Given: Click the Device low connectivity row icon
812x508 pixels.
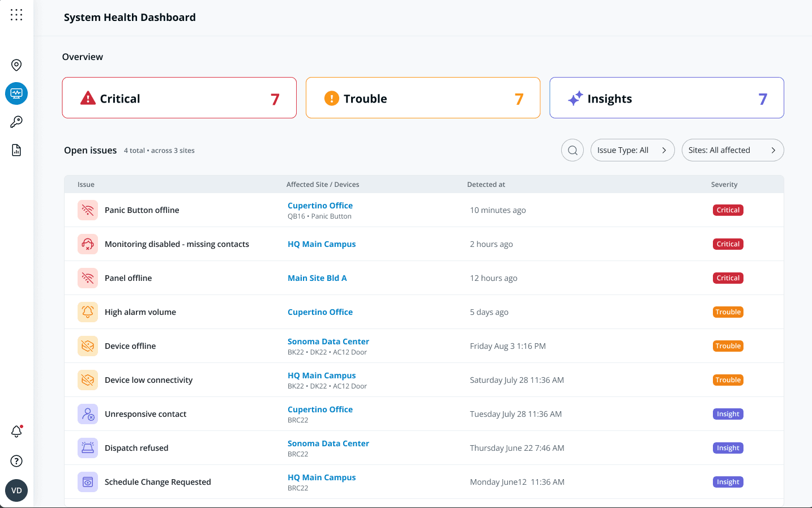Looking at the screenshot, I should 88,380.
